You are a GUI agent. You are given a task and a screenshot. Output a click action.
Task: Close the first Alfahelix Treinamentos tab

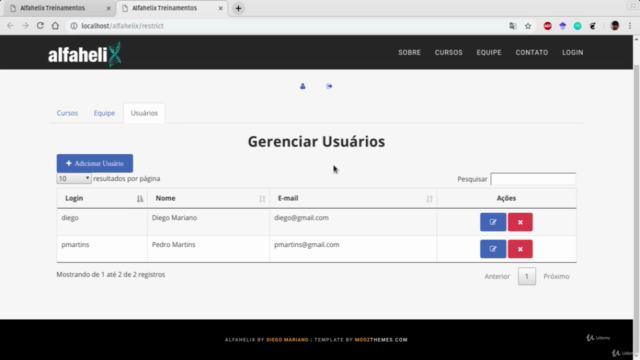109,8
